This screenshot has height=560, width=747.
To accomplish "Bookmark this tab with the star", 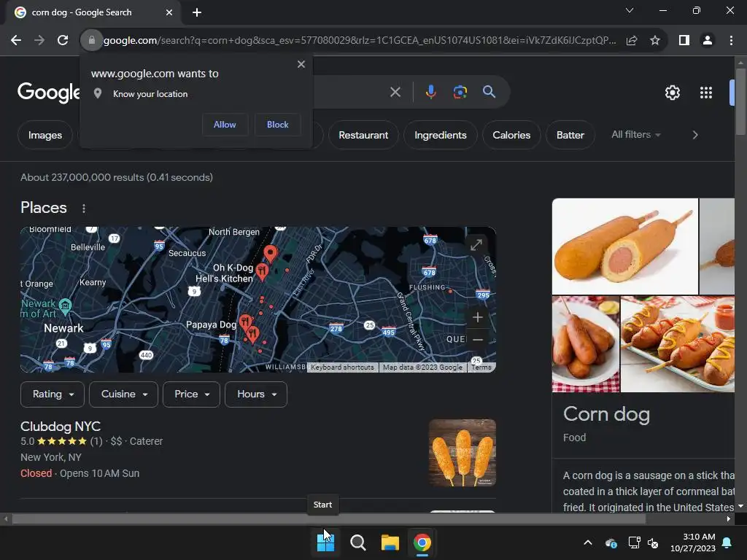I will [x=655, y=41].
